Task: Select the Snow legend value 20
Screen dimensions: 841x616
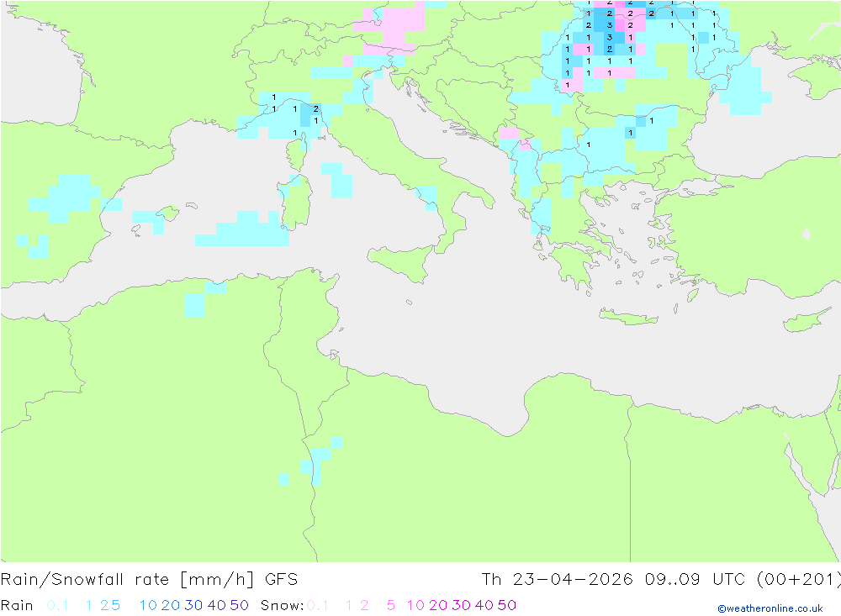Action: (438, 605)
